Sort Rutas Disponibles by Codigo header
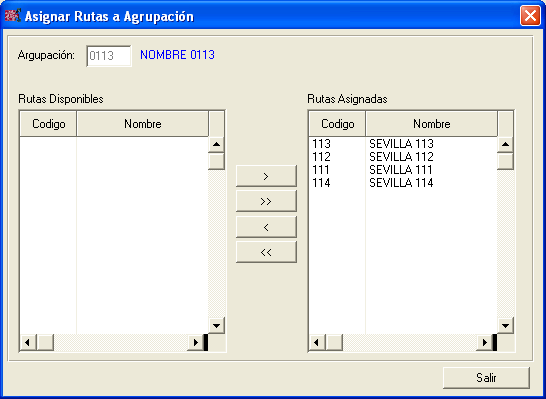 point(48,124)
